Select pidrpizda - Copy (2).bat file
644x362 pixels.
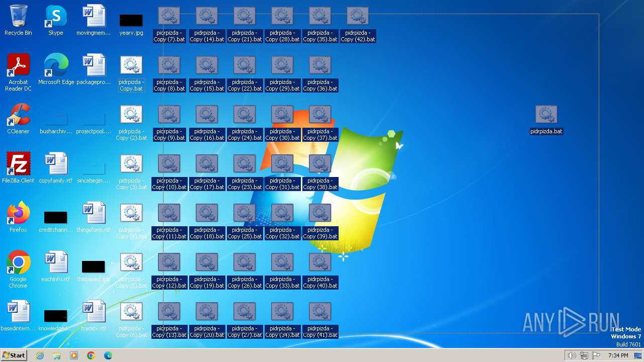point(131,122)
